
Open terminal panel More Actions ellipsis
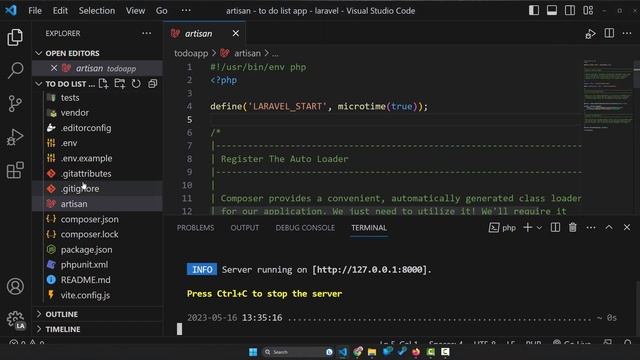tap(591, 228)
